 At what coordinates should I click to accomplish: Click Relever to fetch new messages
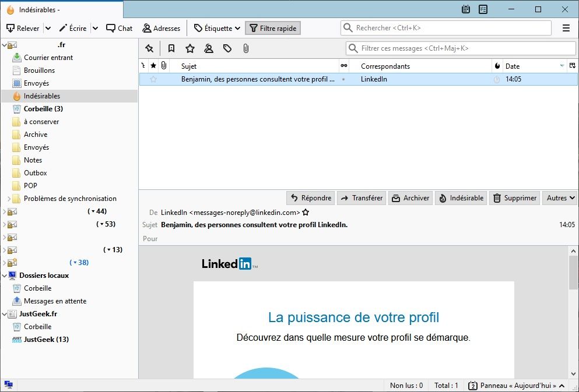(23, 29)
